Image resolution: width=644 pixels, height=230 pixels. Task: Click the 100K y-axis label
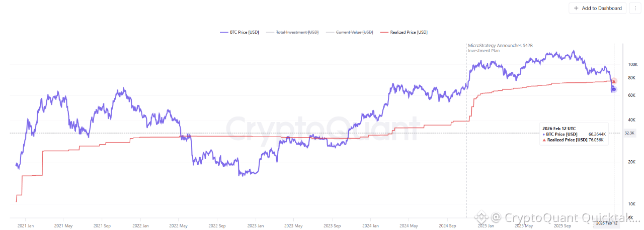click(x=632, y=65)
